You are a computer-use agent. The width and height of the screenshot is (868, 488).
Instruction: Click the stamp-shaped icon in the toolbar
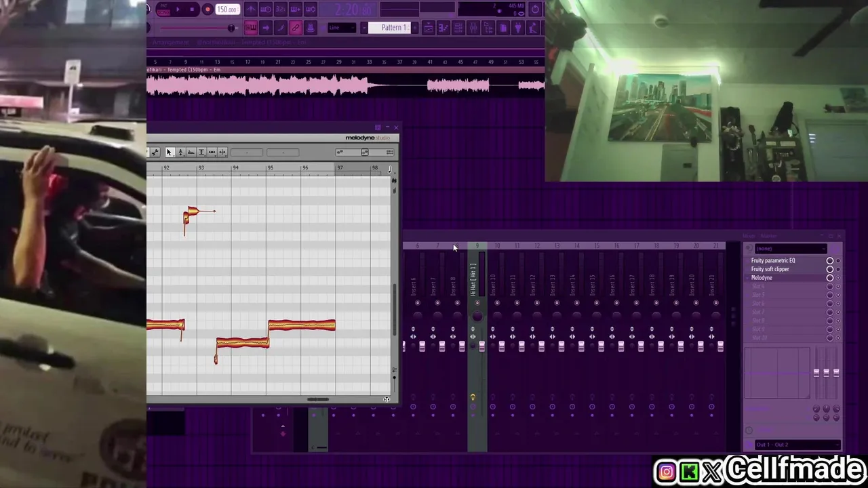point(311,28)
